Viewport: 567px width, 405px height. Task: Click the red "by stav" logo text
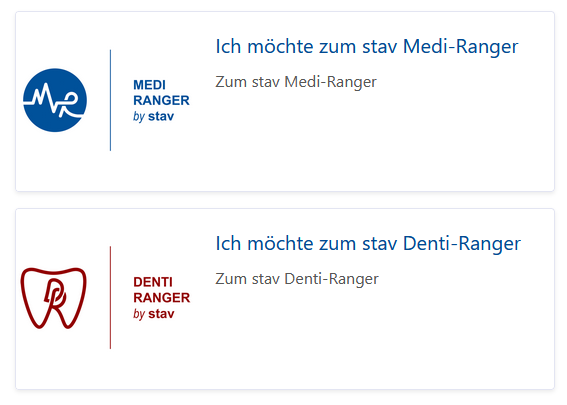click(x=153, y=314)
